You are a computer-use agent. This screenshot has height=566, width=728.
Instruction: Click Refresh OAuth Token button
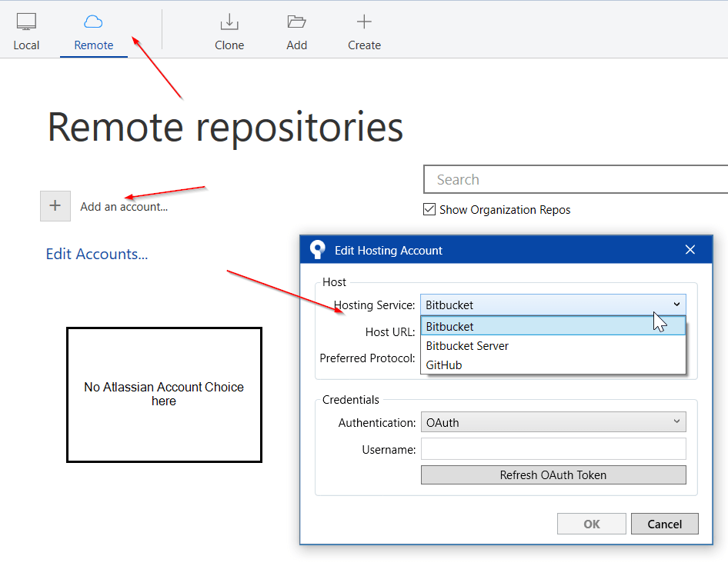click(553, 474)
